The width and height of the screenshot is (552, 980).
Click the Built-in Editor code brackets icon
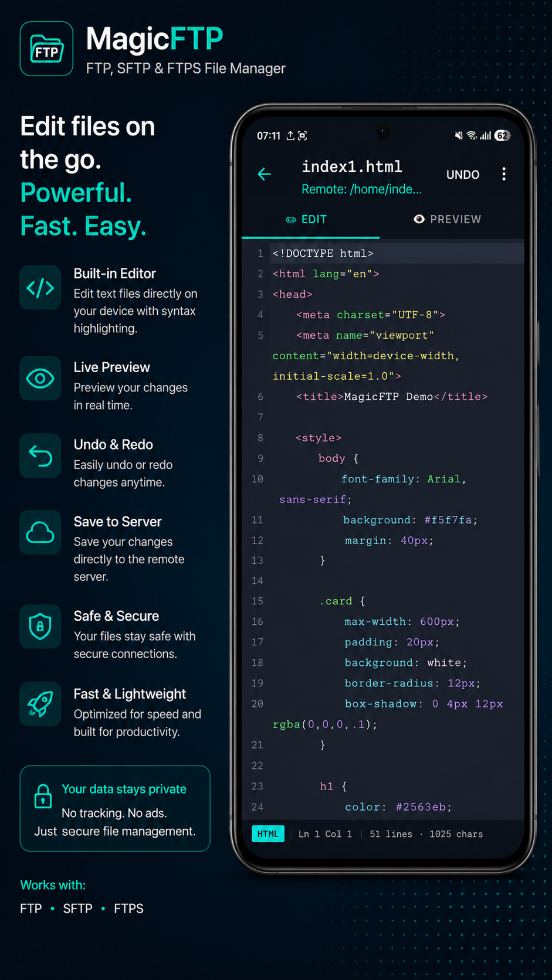pyautogui.click(x=40, y=288)
